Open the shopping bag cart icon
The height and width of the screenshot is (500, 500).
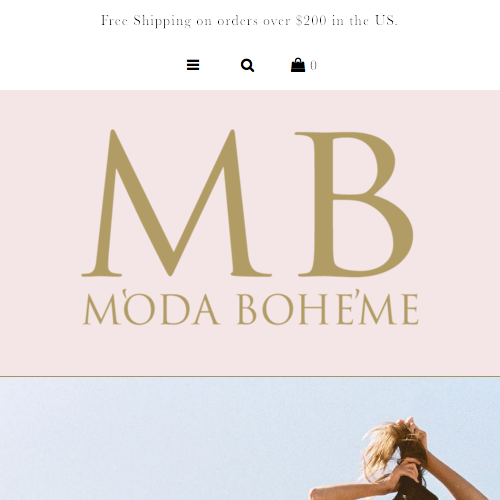(x=298, y=65)
